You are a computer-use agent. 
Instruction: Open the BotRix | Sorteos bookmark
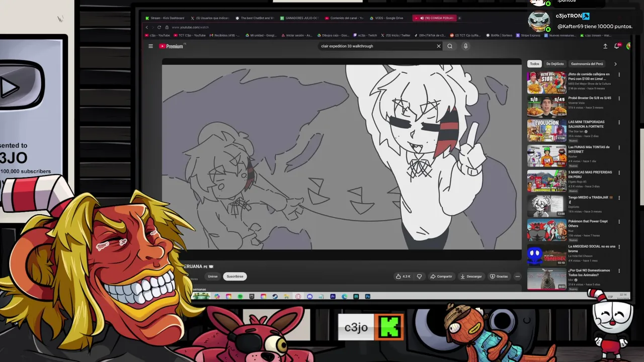tap(500, 35)
